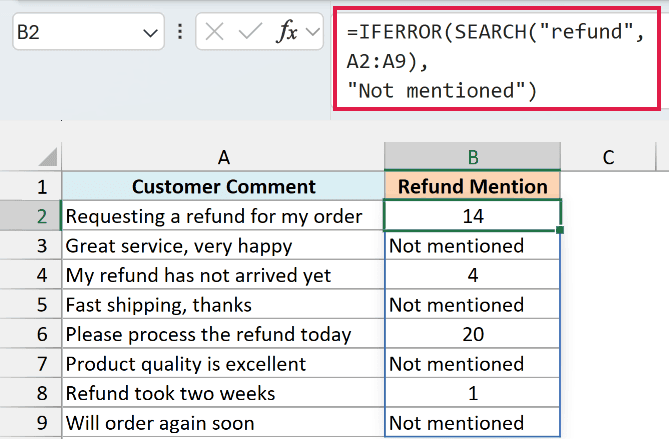Click the 'Customer Comment' header cell
Image resolution: width=669 pixels, height=439 pixels.
[x=223, y=186]
